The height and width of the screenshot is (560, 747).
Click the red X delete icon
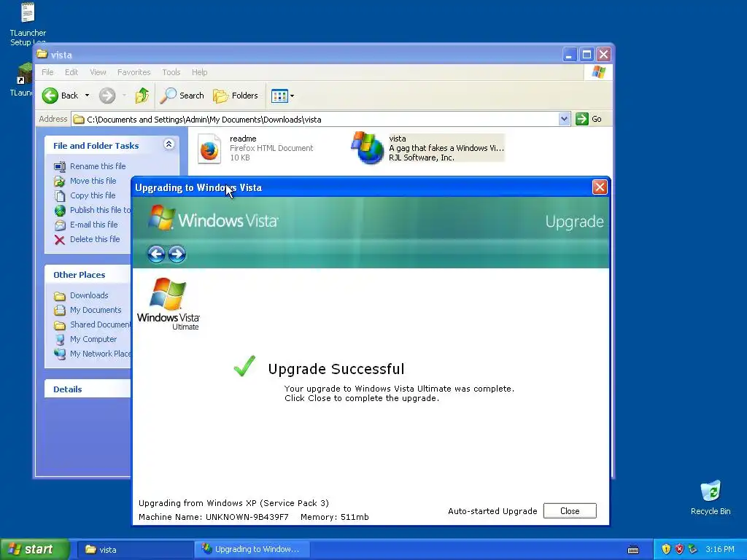coord(60,240)
